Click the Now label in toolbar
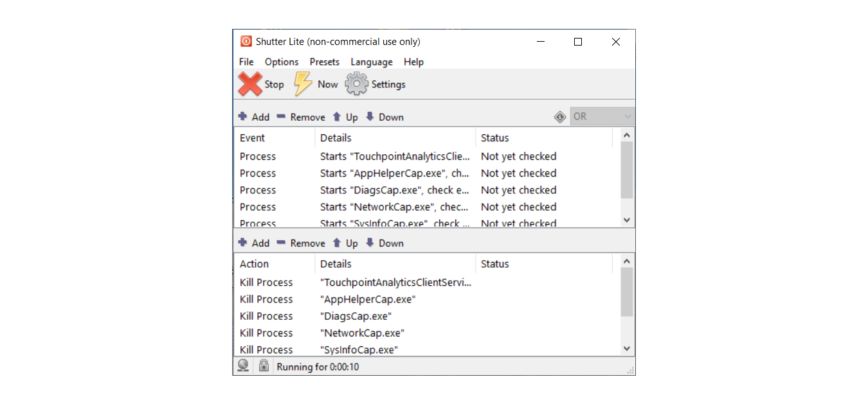Viewport: 868px width, 404px height. 327,84
